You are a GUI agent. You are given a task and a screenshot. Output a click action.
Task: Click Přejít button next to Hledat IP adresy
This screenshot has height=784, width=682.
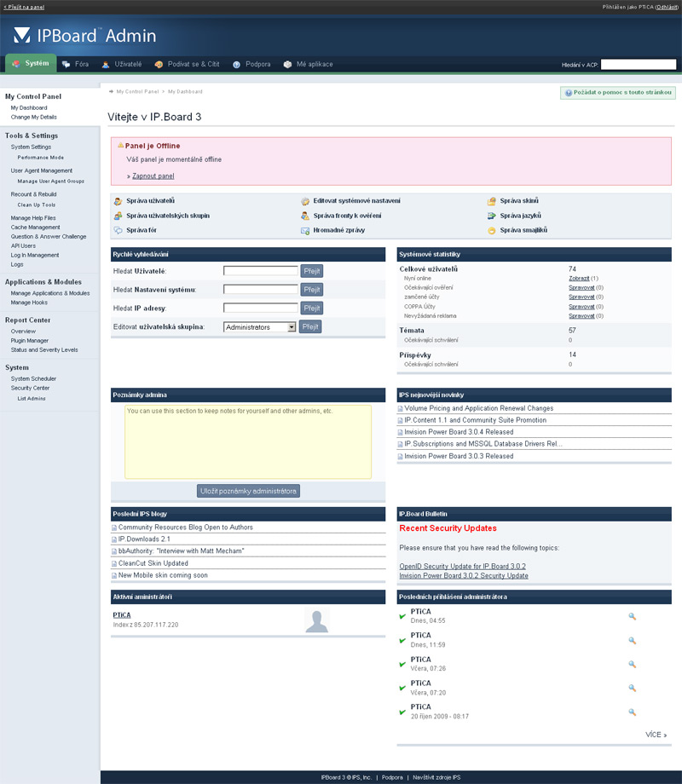pyautogui.click(x=312, y=308)
